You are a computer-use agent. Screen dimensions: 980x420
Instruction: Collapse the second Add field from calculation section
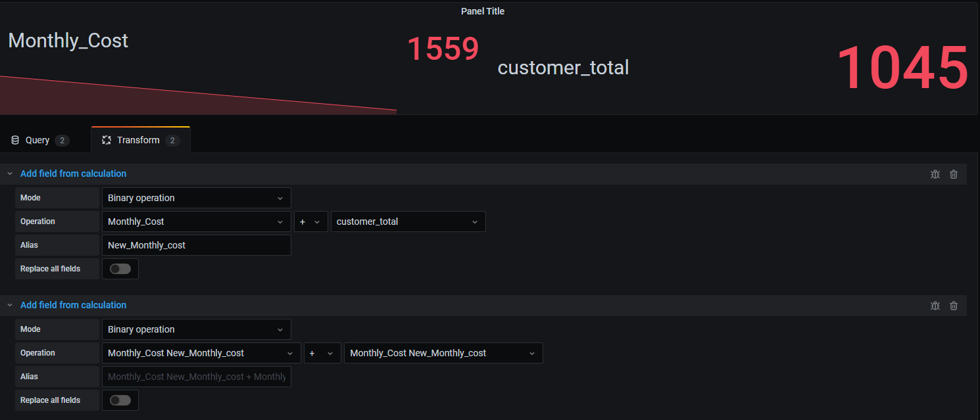(x=10, y=306)
